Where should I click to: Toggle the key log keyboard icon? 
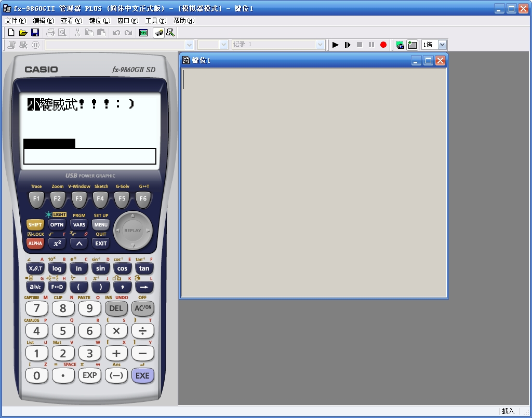pos(159,33)
